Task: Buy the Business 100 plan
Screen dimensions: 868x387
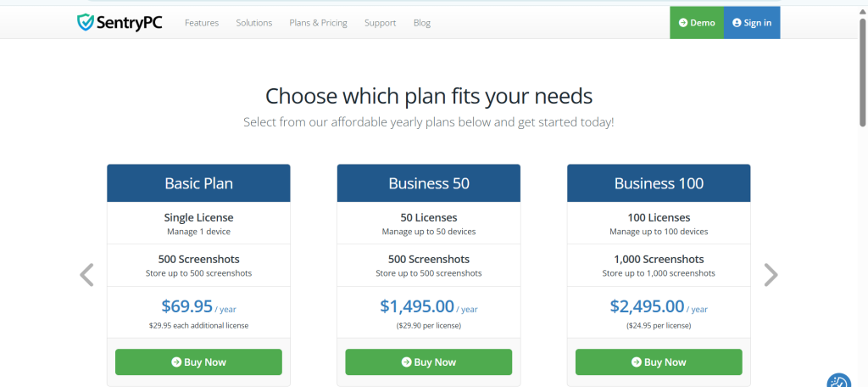Action: point(659,362)
